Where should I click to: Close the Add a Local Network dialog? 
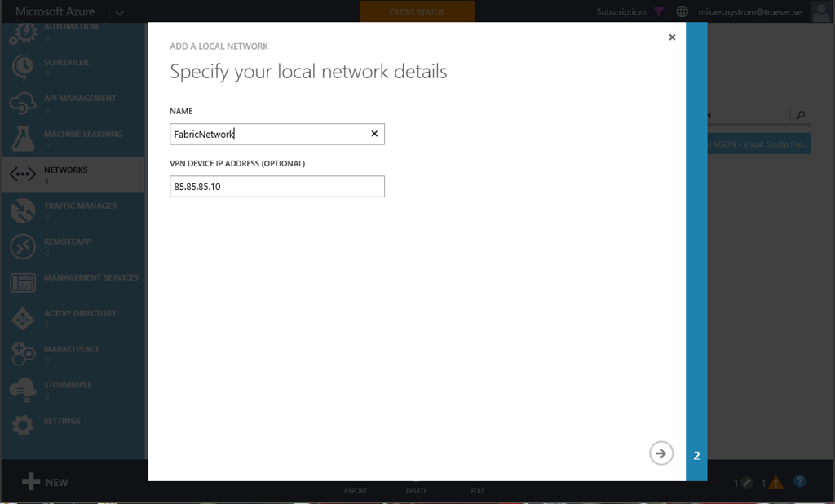672,38
